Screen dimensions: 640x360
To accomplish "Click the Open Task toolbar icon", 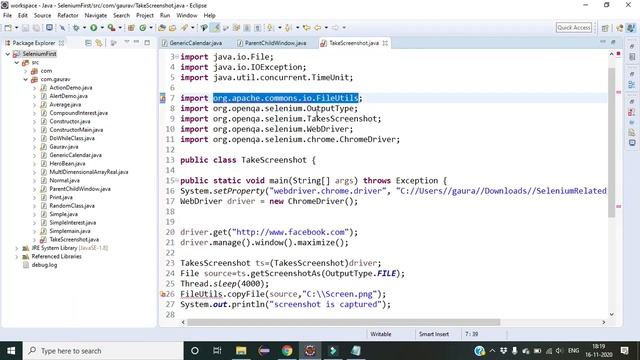I will tap(173, 28).
